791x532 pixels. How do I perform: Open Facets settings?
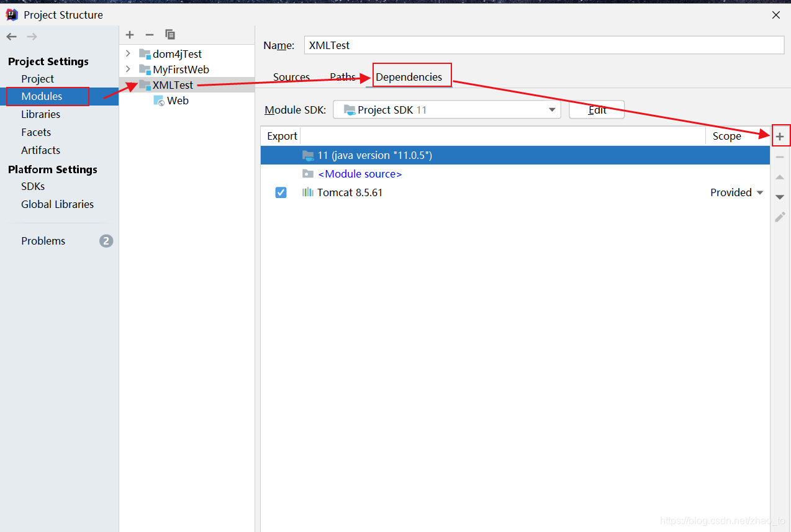pos(36,132)
